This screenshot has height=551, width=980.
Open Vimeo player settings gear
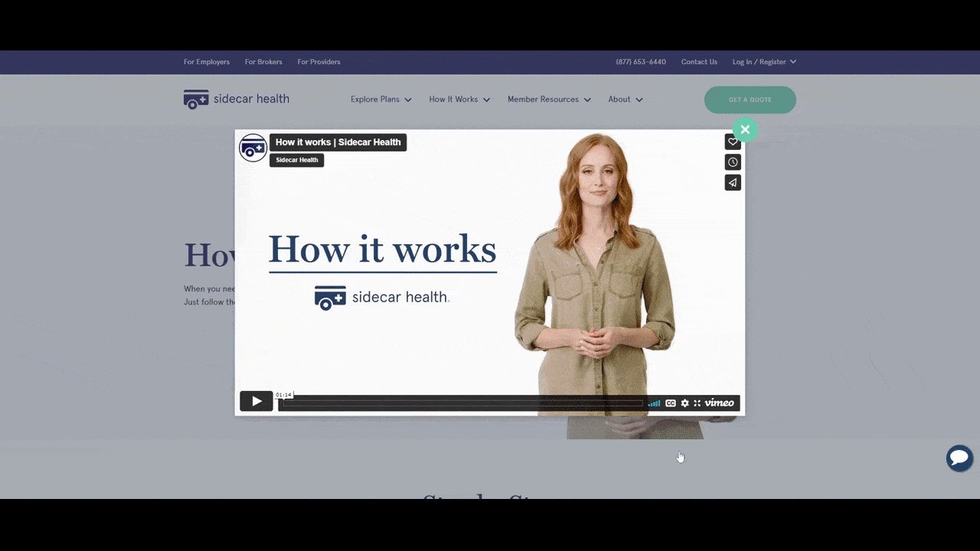click(x=685, y=403)
